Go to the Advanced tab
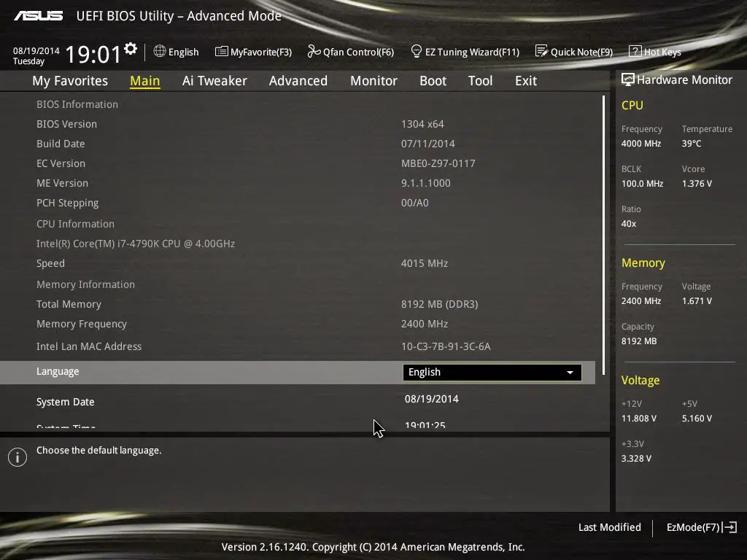Viewport: 747px width, 560px height. (x=298, y=81)
